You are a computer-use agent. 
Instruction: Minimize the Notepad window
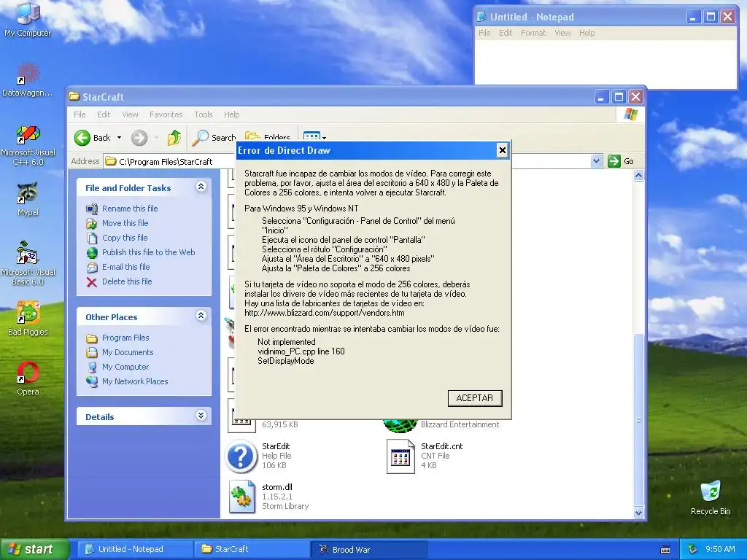pos(693,17)
